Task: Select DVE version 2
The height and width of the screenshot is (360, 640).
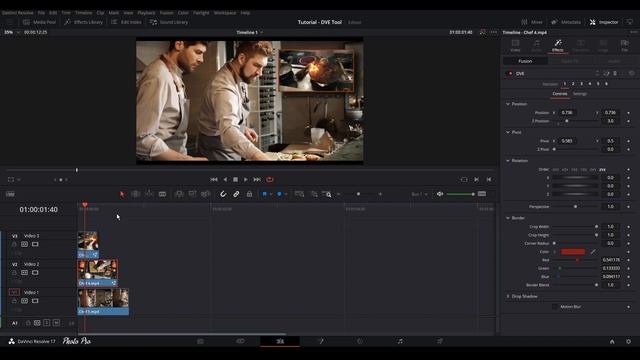Action: click(x=573, y=84)
